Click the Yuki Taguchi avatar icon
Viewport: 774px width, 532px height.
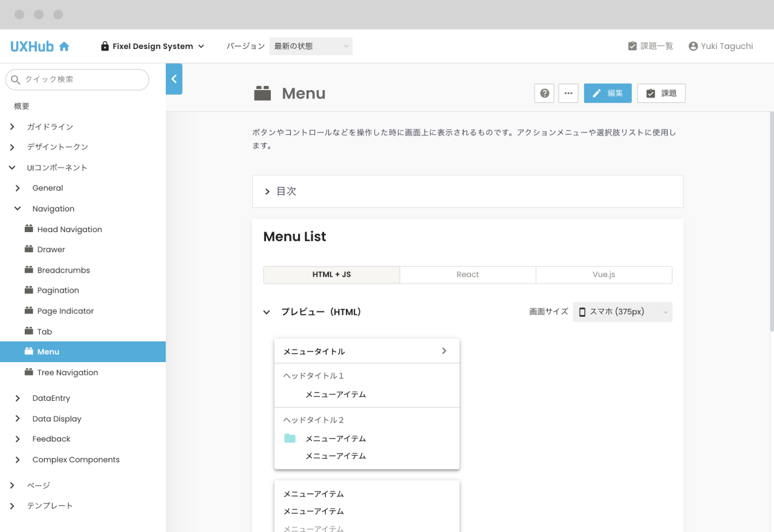692,46
